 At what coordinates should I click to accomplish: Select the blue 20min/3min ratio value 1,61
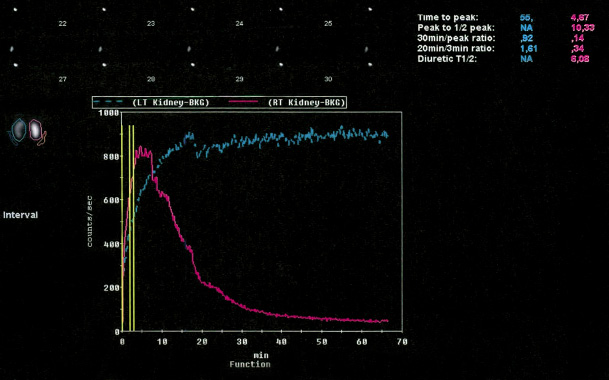[x=529, y=49]
